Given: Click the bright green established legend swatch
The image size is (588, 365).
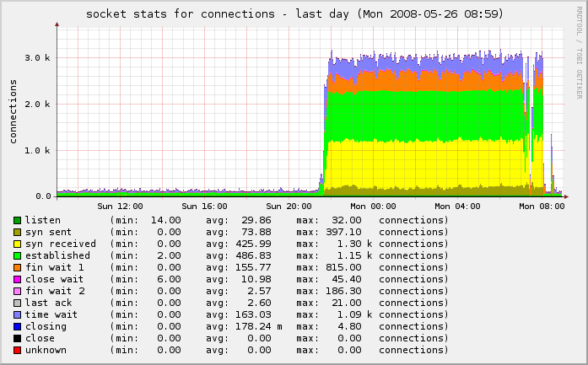Looking at the screenshot, I should [17, 256].
